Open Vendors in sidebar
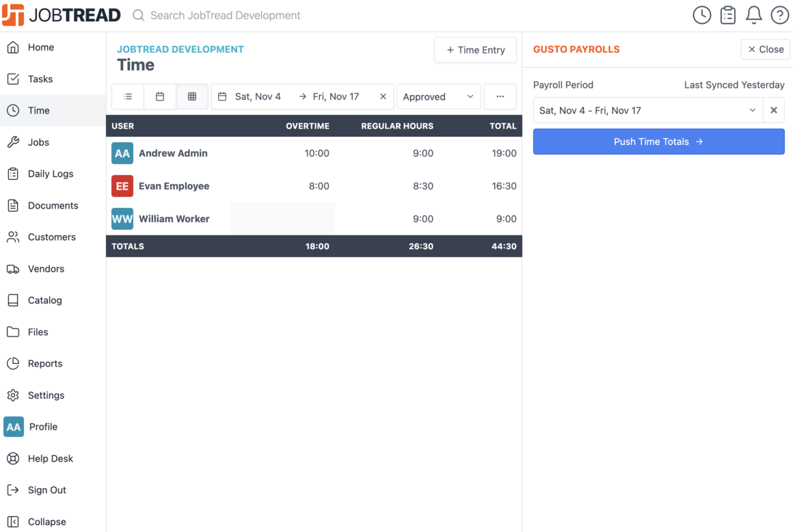The width and height of the screenshot is (793, 532). (53, 269)
